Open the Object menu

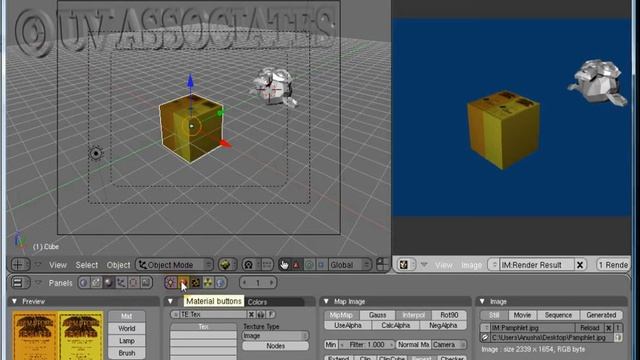pyautogui.click(x=118, y=265)
